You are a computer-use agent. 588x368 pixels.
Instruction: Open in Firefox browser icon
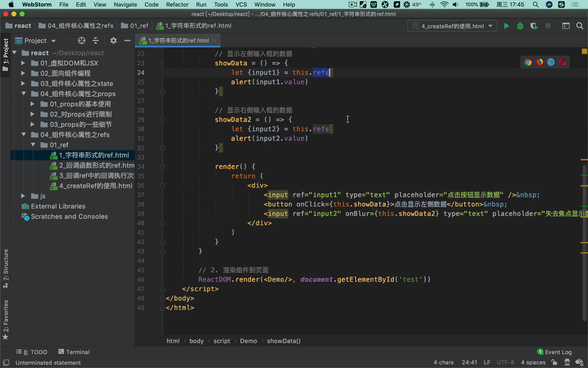[539, 62]
